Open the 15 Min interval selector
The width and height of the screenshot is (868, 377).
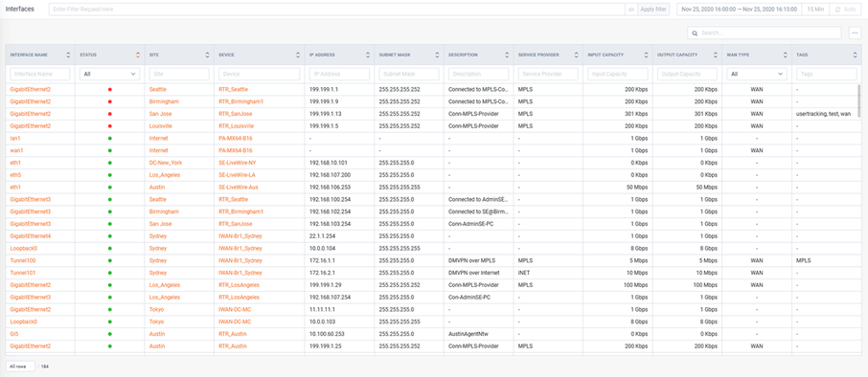[x=815, y=10]
